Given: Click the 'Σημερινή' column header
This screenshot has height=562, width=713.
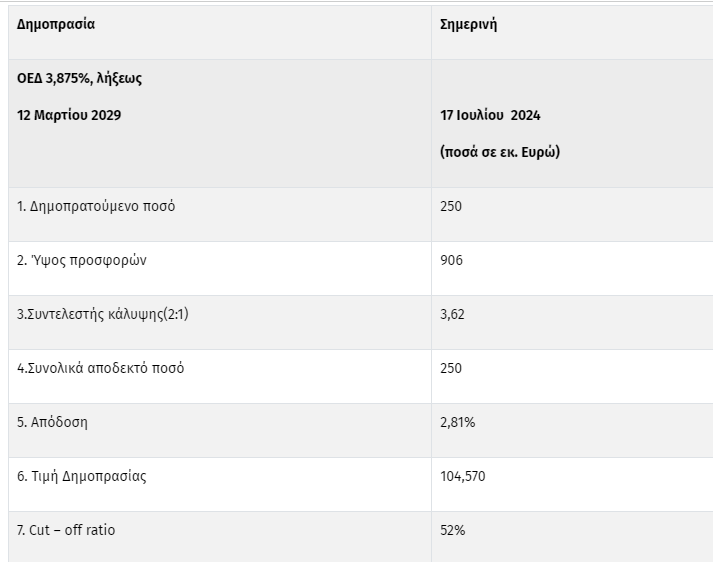Looking at the screenshot, I should click(469, 24).
